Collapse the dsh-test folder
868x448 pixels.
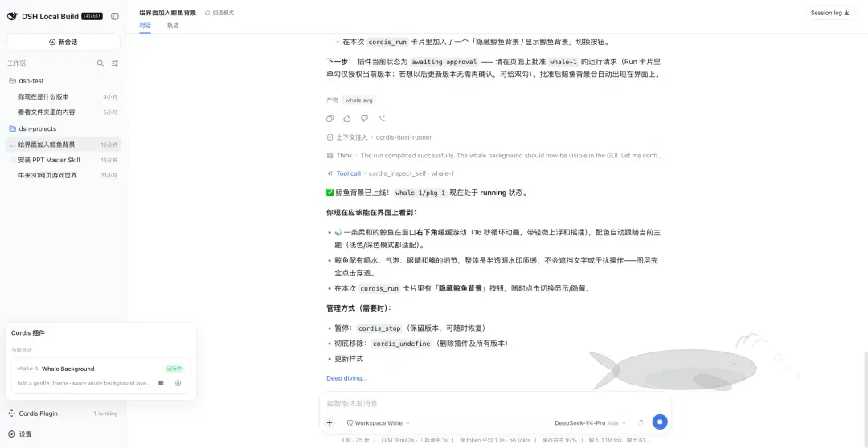(63, 81)
